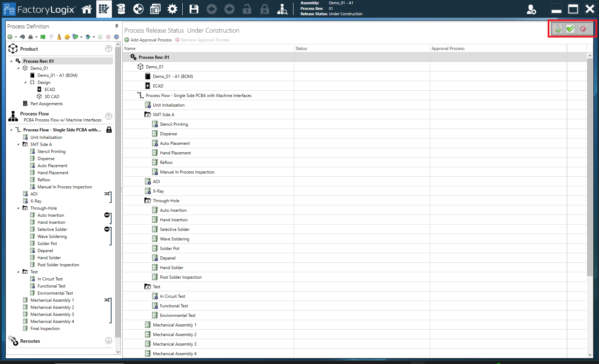599x364 pixels.
Task: Collapse the Through-Hole node in the tree
Action: [19, 208]
